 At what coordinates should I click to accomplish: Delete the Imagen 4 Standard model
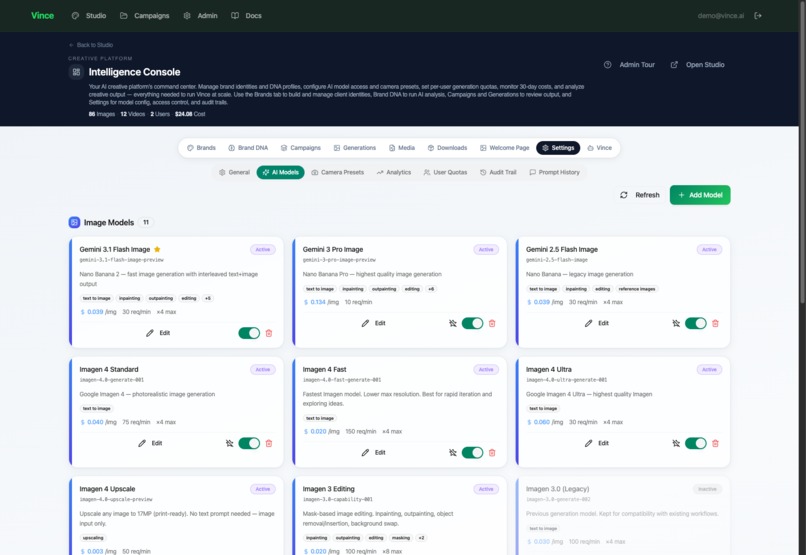[269, 443]
